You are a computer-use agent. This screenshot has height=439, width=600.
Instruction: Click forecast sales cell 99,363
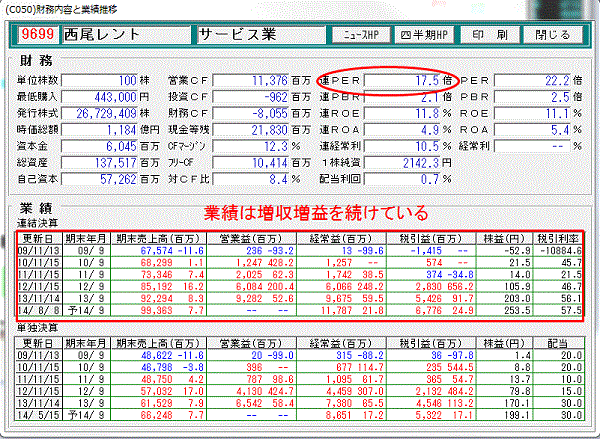pos(157,310)
